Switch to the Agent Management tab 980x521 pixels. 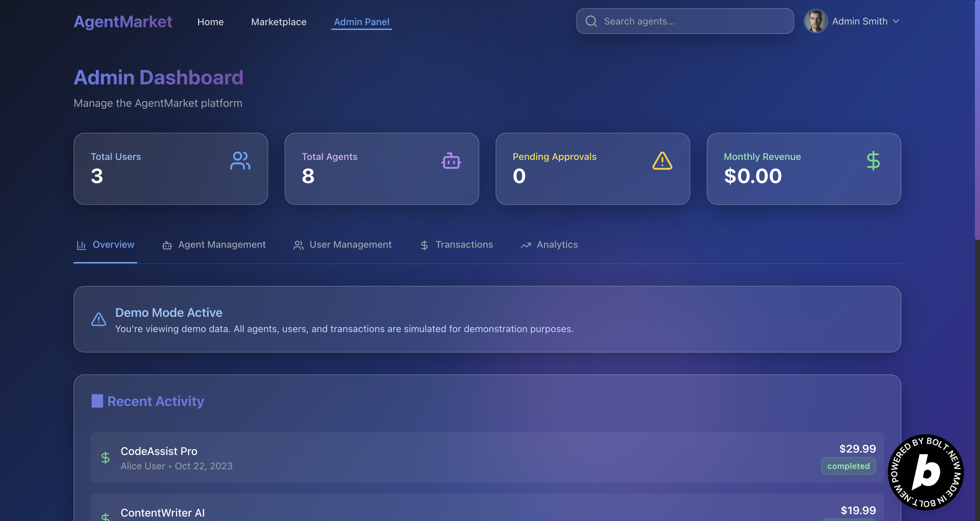point(214,245)
